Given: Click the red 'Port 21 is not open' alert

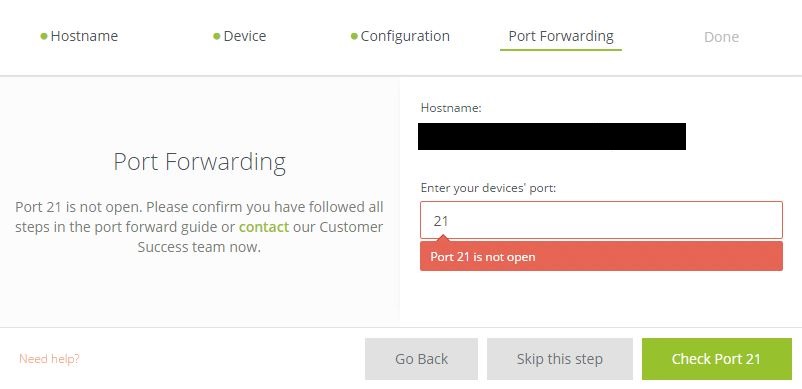Looking at the screenshot, I should [x=601, y=256].
